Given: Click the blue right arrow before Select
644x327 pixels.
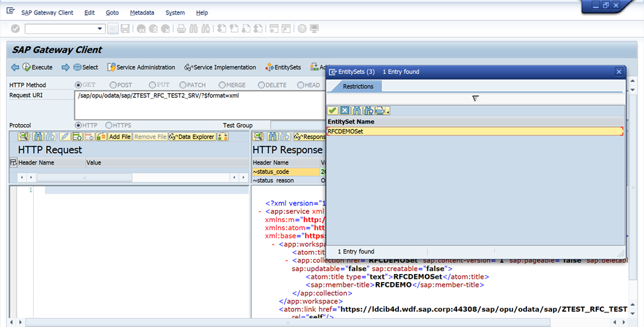Looking at the screenshot, I should [65, 67].
